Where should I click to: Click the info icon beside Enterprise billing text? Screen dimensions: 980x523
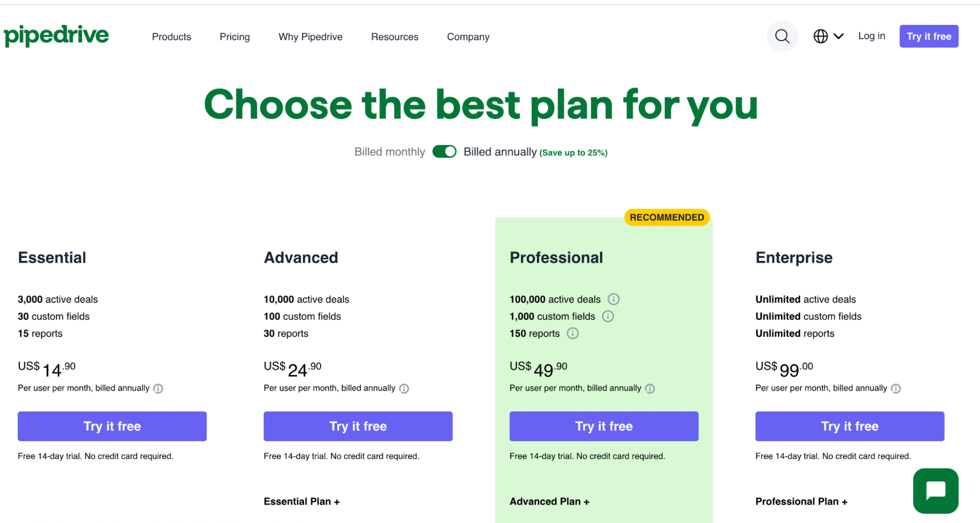click(897, 388)
